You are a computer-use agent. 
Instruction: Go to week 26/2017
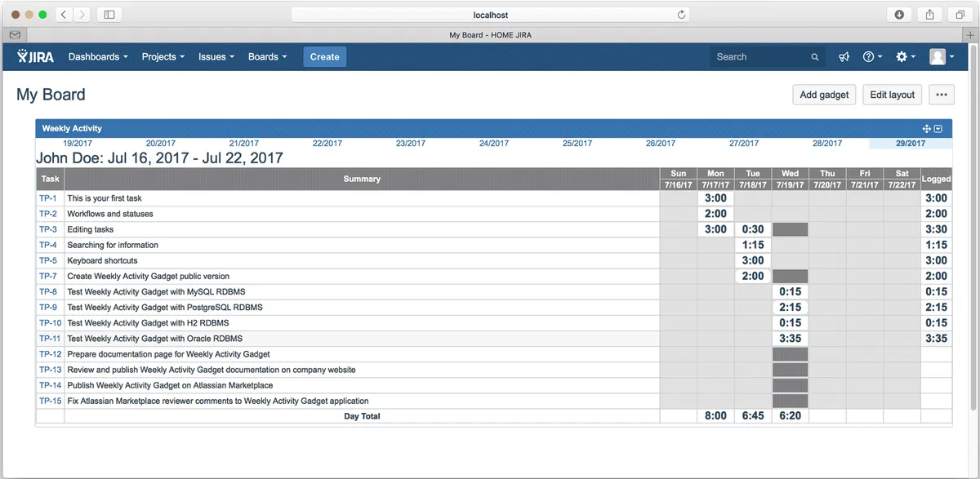(x=661, y=144)
